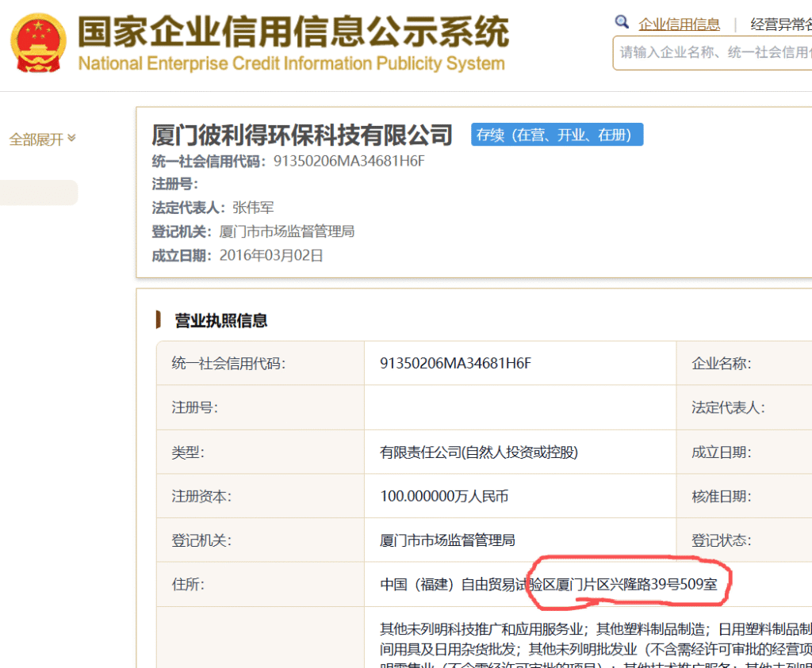Click the 存续 (在营、开业、在册) status badge
Screen dimensions: 812x668
pos(557,135)
